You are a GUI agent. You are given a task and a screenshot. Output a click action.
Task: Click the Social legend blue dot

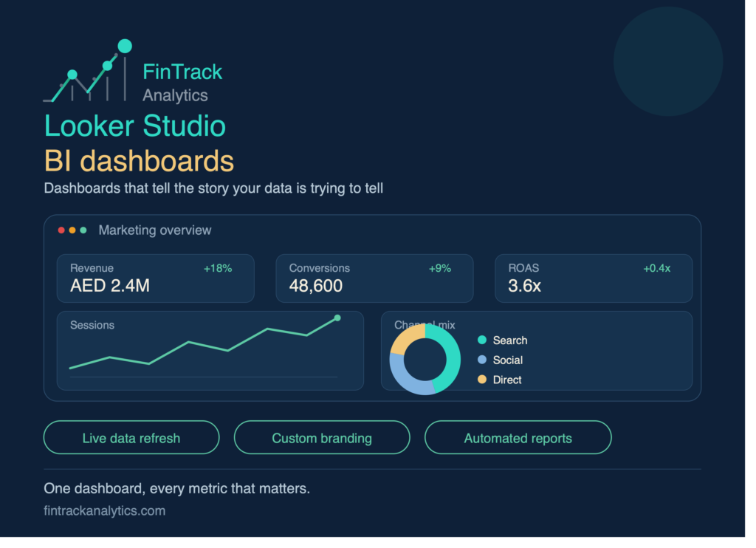pyautogui.click(x=481, y=360)
